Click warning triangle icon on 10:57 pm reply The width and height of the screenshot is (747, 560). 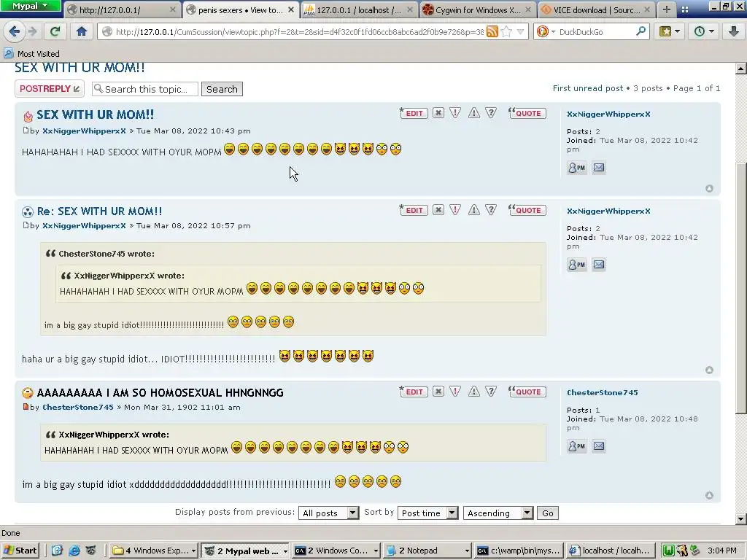(473, 210)
